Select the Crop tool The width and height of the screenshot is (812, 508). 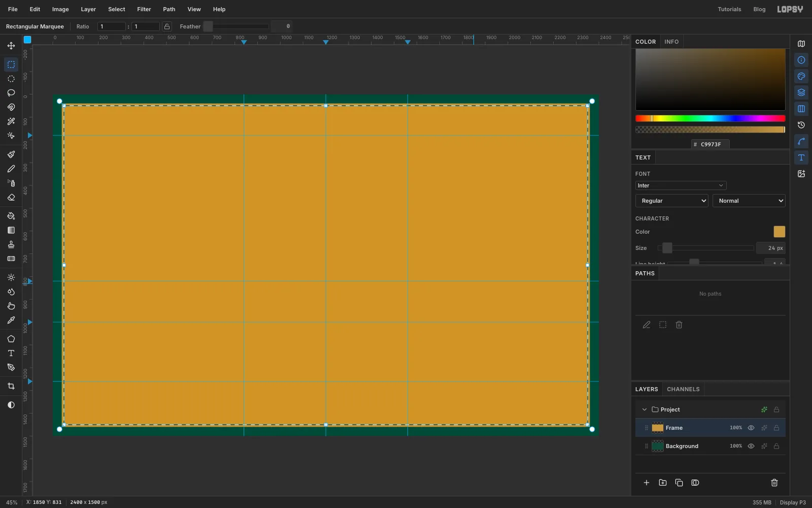pyautogui.click(x=11, y=386)
